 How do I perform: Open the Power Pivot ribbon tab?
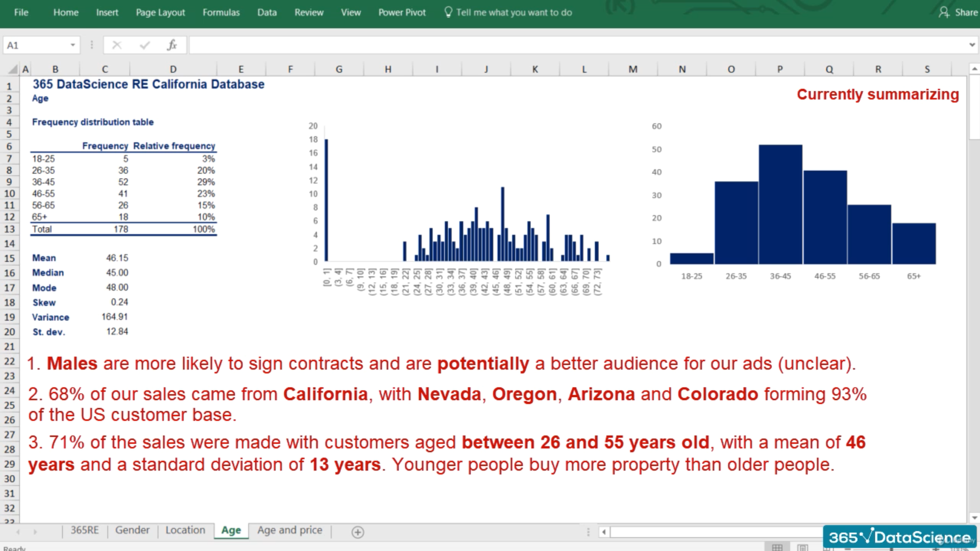coord(402,12)
